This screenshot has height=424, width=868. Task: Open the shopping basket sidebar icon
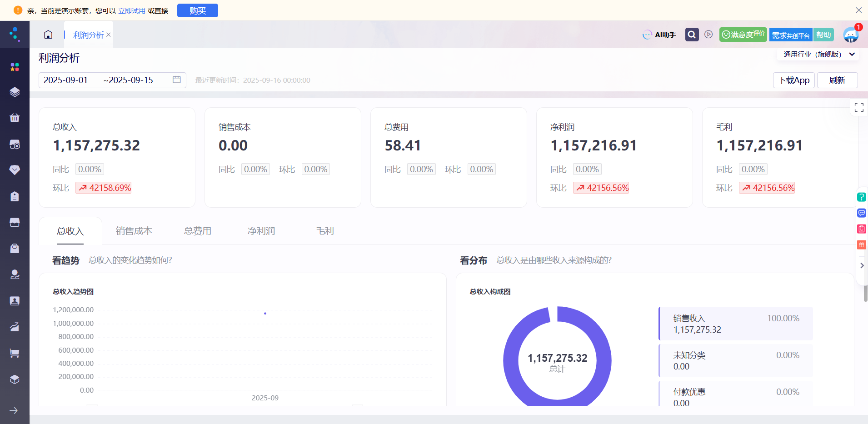pyautogui.click(x=15, y=118)
